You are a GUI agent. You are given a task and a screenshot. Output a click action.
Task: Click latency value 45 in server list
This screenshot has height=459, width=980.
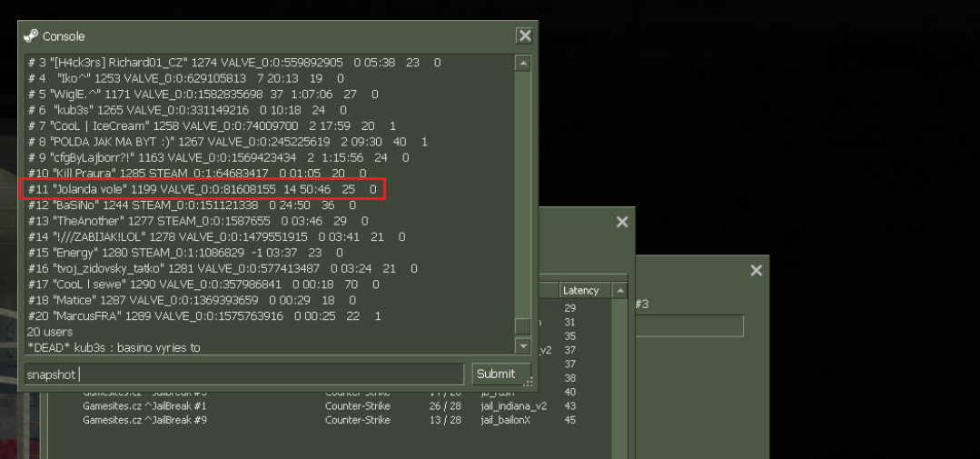[x=569, y=420]
